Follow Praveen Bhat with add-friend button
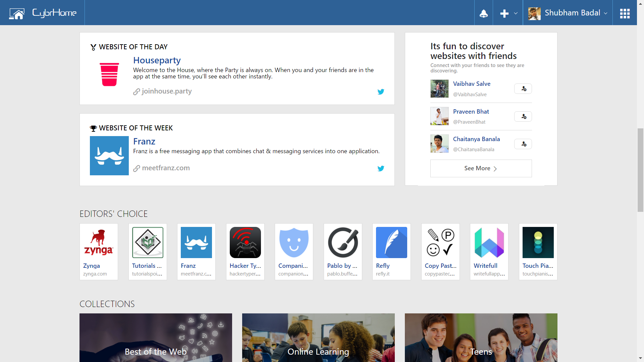Image resolution: width=644 pixels, height=362 pixels. tap(523, 117)
